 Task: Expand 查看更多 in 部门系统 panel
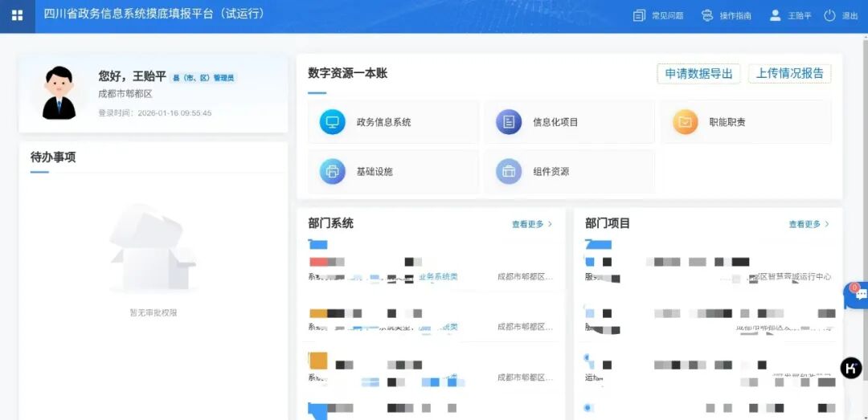(x=532, y=224)
